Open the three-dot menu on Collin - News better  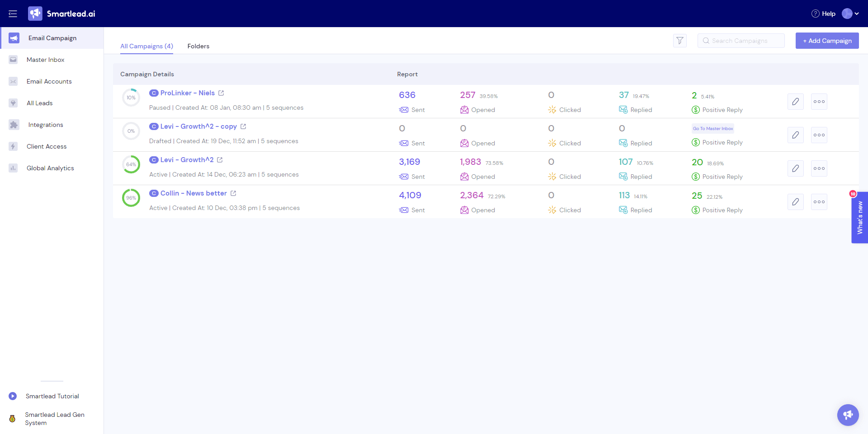tap(819, 201)
